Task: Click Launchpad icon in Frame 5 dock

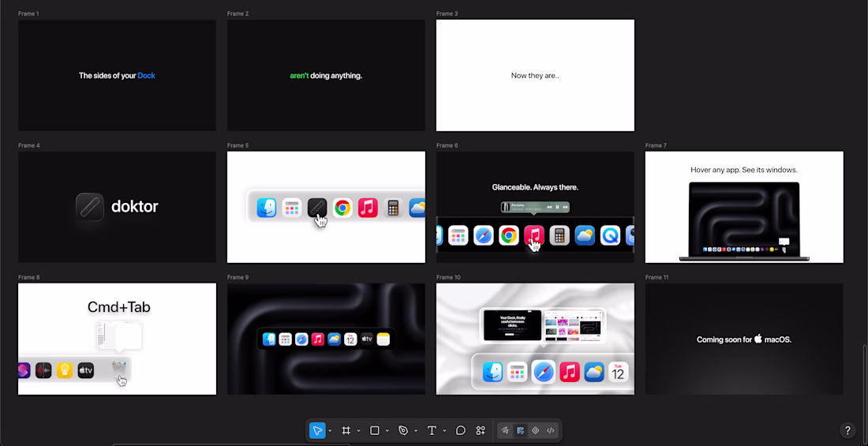Action: click(292, 208)
